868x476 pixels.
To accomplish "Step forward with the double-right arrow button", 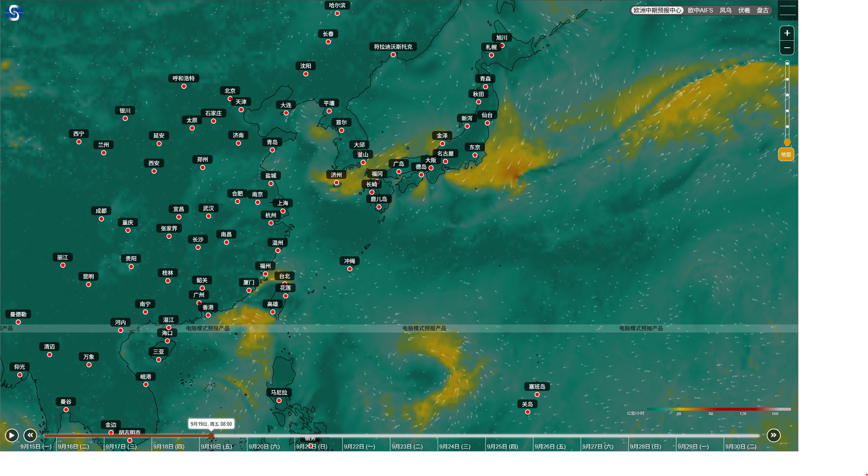I will click(773, 435).
